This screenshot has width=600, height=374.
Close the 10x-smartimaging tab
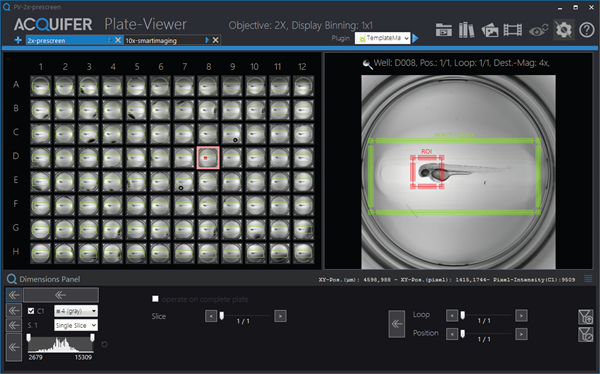pos(216,40)
